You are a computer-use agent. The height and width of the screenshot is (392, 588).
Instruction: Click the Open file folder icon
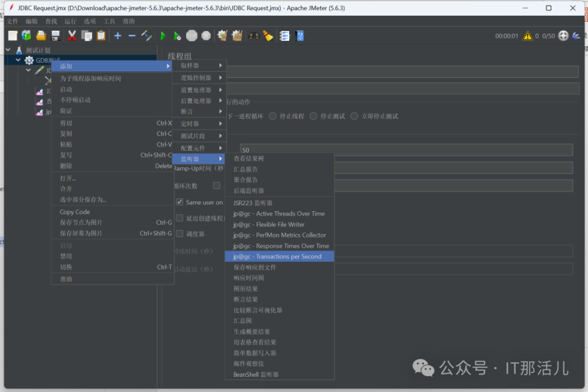coord(41,35)
